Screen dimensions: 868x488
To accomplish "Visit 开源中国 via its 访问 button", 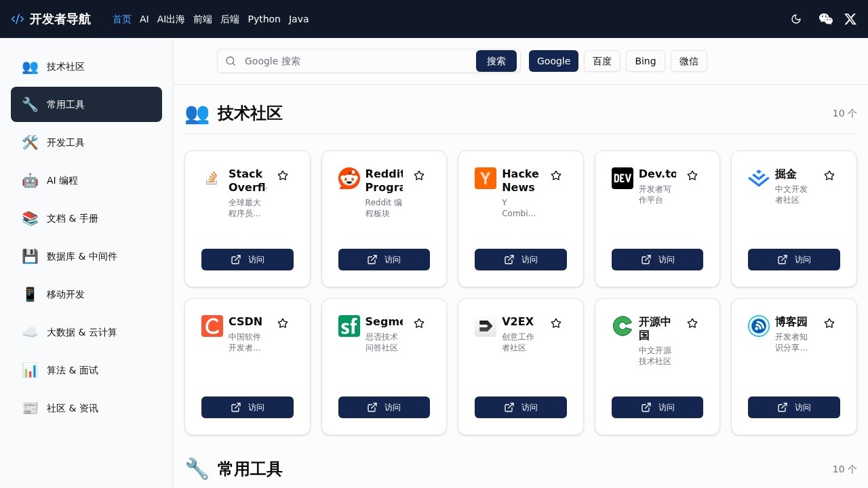I will coord(657,407).
